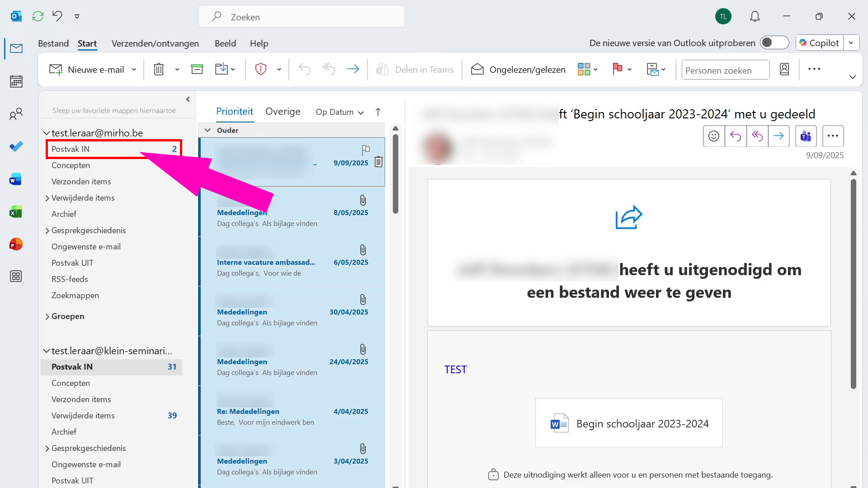Collapse the Ouder message group
Viewport: 868px width, 488px height.
coord(208,130)
